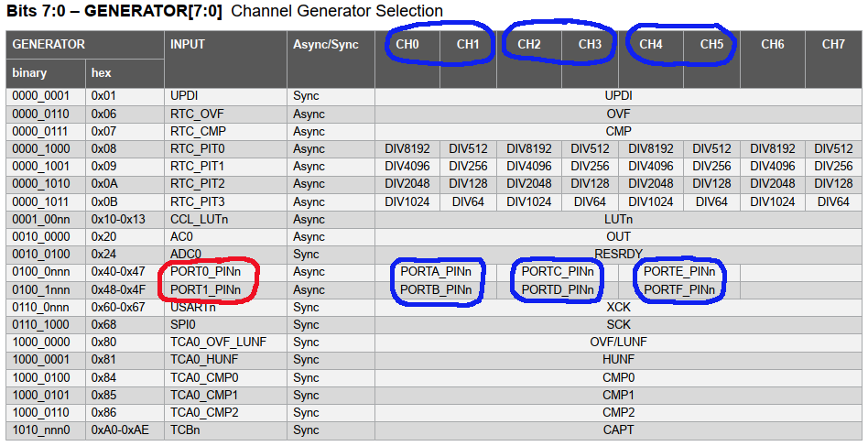Image resolution: width=868 pixels, height=446 pixels.
Task: Select the INPUT column header
Action: click(226, 59)
